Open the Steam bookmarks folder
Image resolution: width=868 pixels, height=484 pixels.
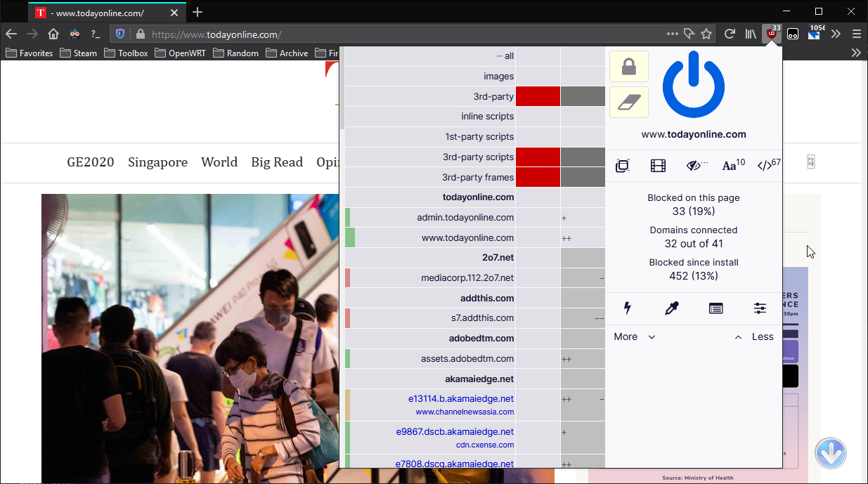click(x=78, y=53)
